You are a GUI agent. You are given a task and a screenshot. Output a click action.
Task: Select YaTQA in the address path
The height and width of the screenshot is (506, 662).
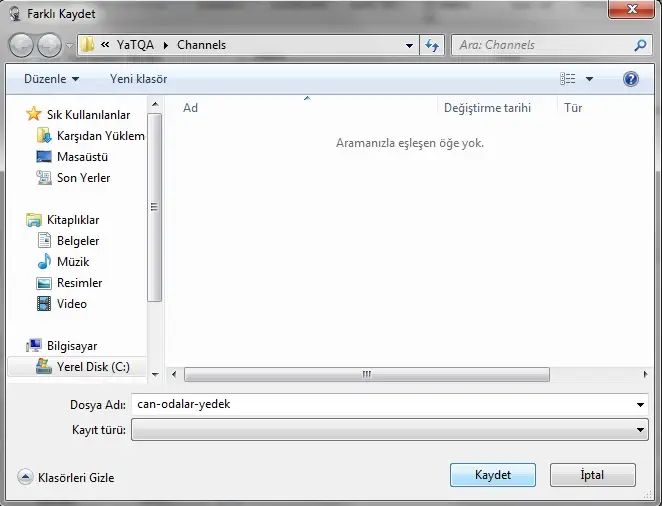tap(135, 45)
